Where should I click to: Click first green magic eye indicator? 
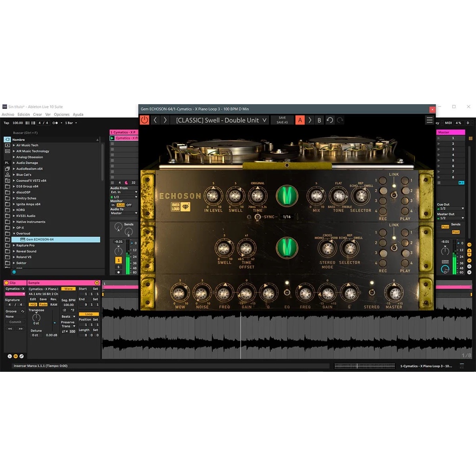(x=287, y=196)
